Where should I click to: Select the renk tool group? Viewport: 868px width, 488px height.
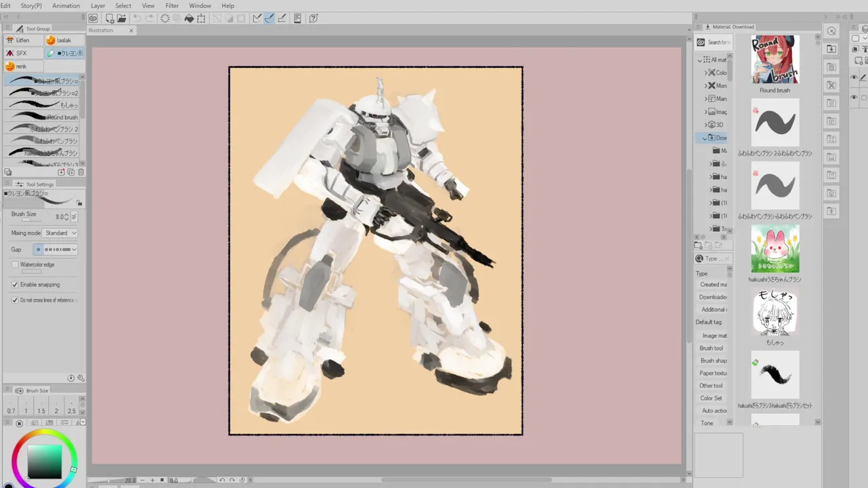(24, 66)
